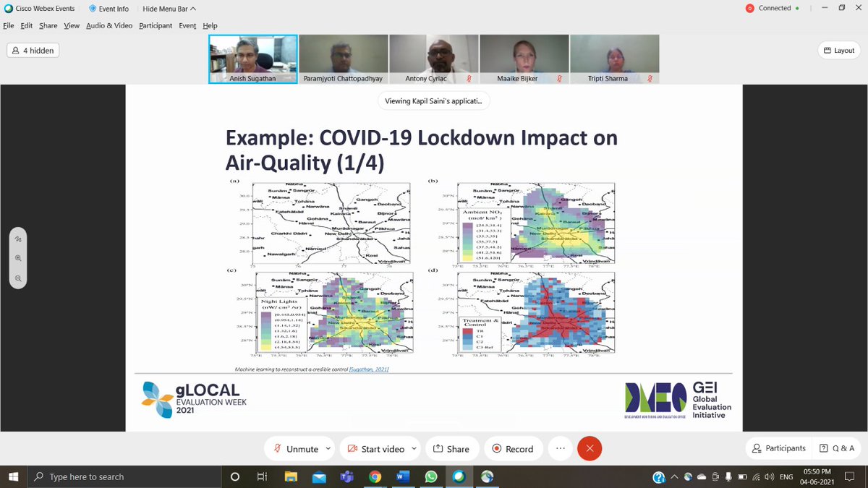Click the Wi-Fi network tray icon

point(756,477)
